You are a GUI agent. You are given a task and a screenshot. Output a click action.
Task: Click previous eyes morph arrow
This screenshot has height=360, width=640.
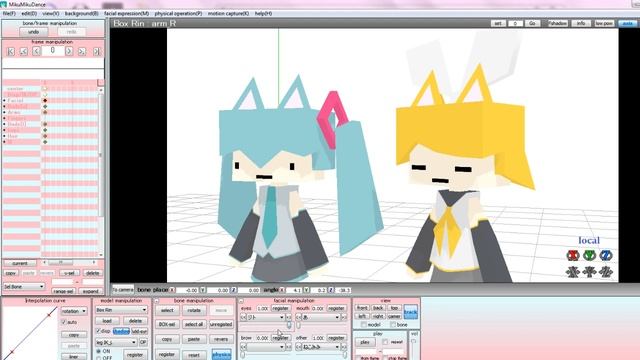243,317
